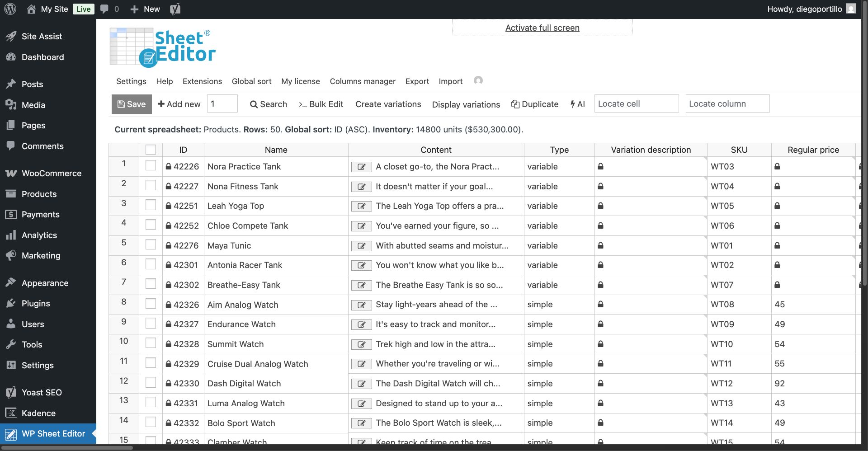This screenshot has height=451, width=868.
Task: Click the Yoast SEO icon in admin bar
Action: coord(175,9)
